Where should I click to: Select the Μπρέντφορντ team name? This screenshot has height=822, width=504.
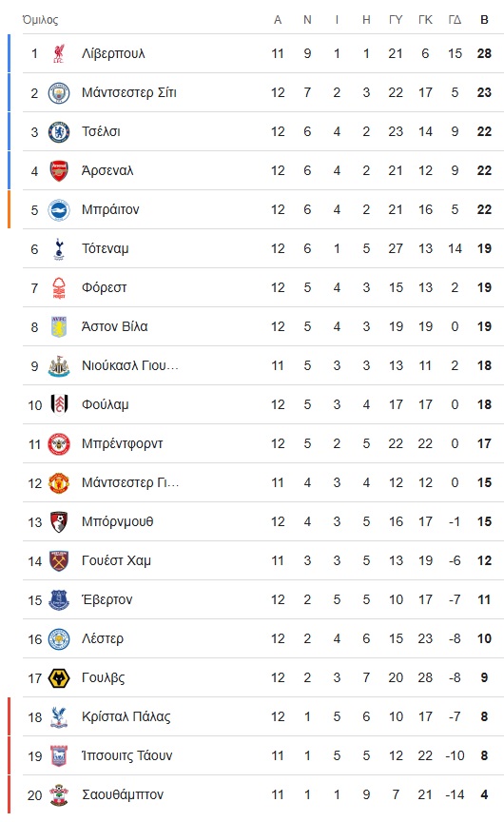(x=122, y=444)
